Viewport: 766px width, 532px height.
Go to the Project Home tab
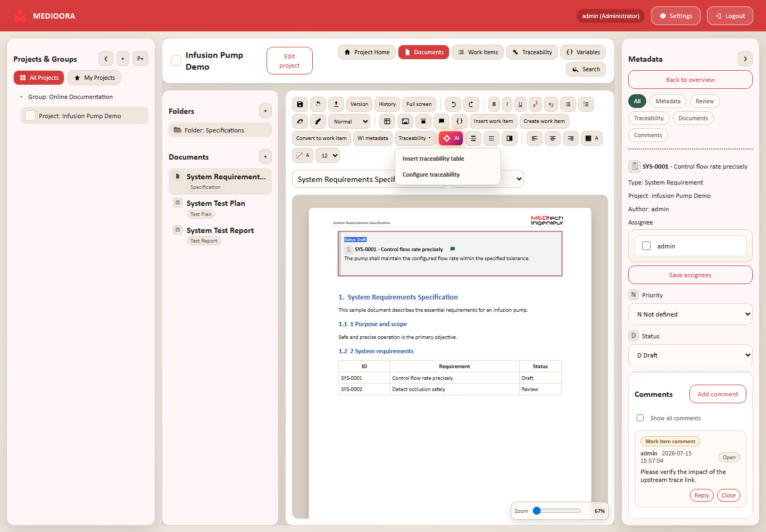(x=367, y=52)
